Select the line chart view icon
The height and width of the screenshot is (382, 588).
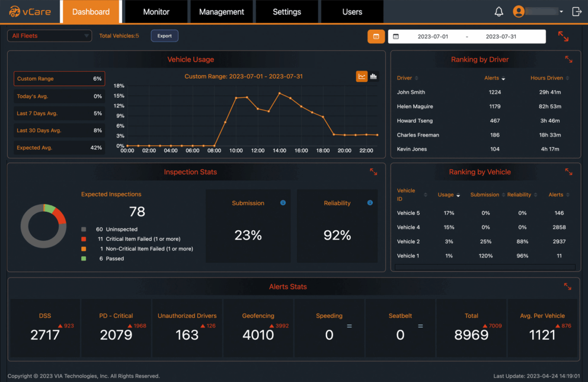362,76
